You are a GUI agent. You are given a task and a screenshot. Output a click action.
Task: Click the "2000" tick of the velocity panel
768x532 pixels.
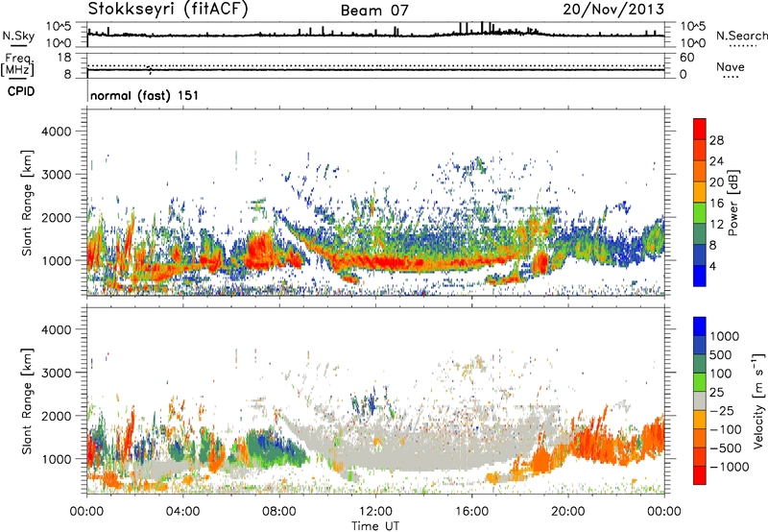click(x=56, y=416)
